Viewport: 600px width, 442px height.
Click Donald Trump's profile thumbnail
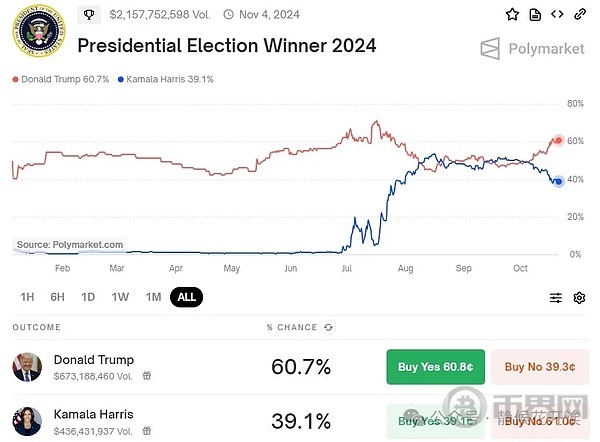(27, 367)
